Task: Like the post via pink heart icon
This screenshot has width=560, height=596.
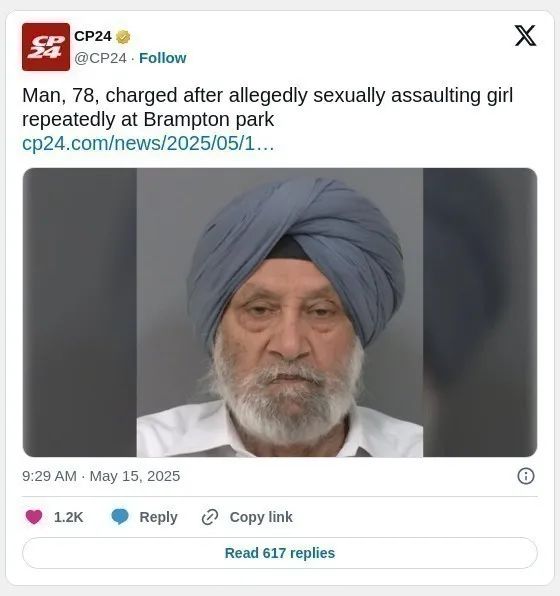Action: click(34, 517)
